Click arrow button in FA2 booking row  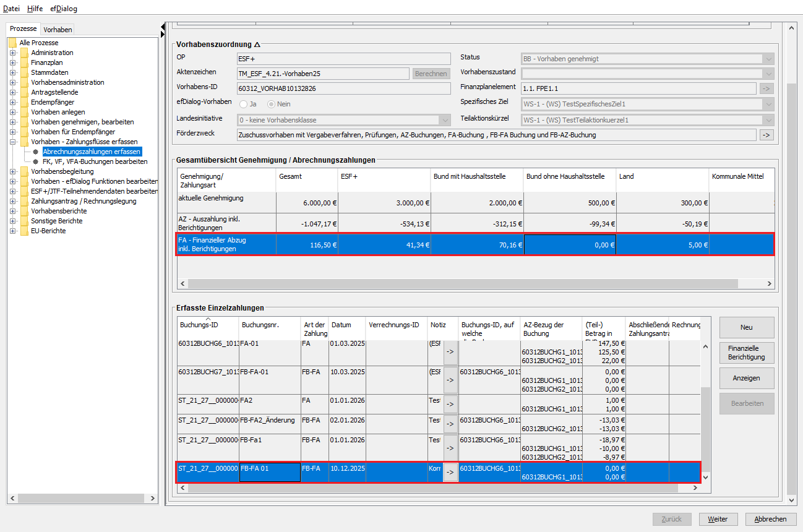450,404
